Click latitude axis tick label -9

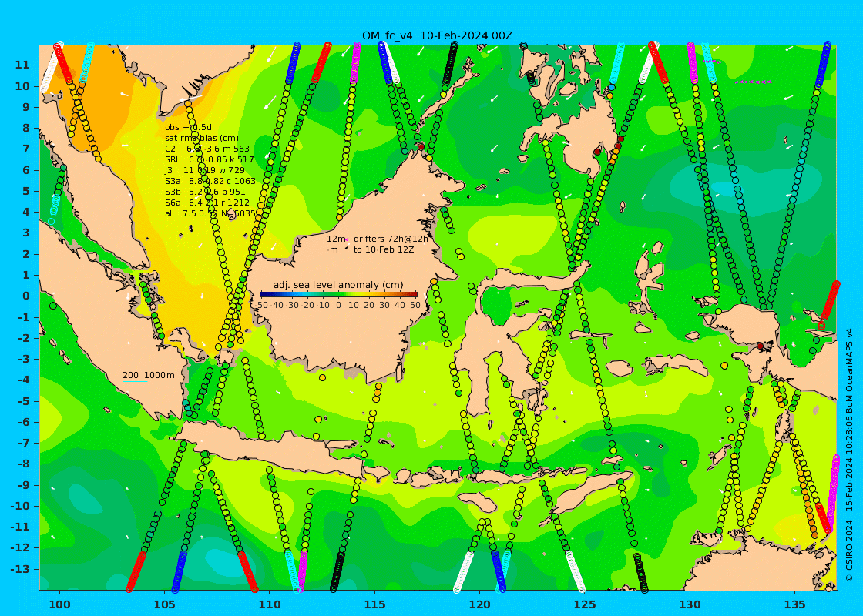(23, 484)
